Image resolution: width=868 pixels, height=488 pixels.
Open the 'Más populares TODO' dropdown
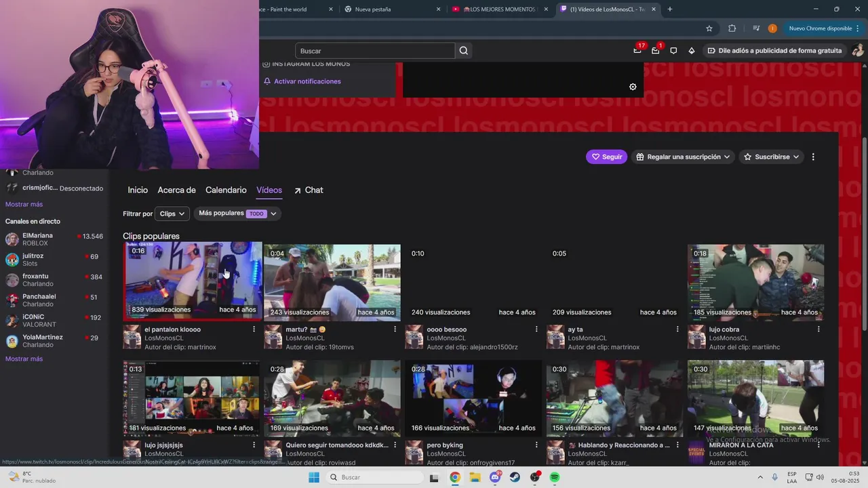pos(237,213)
